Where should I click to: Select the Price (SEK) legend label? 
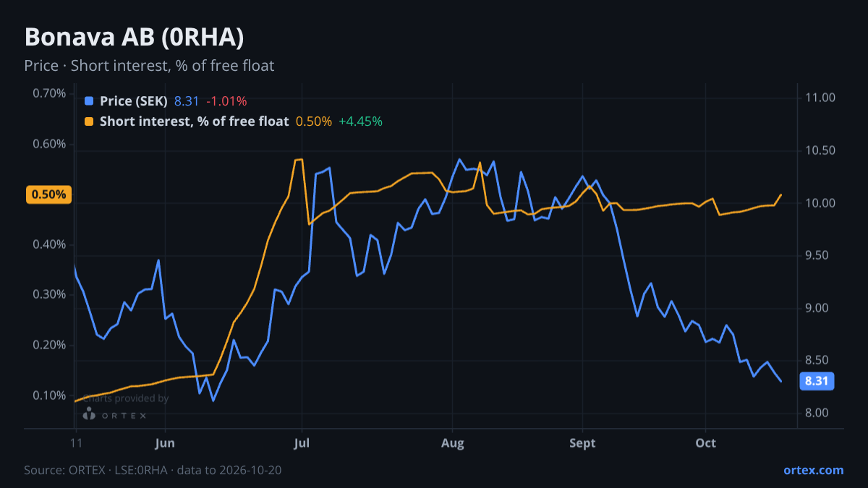tap(134, 101)
